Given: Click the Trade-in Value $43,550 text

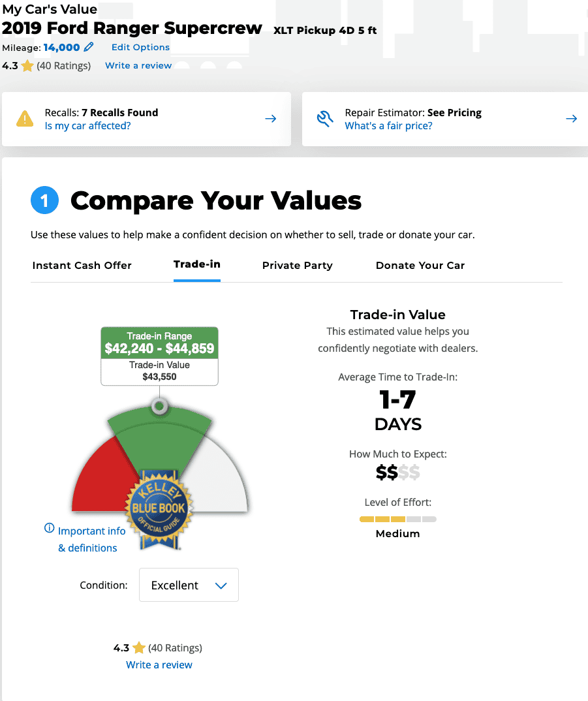Looking at the screenshot, I should tap(160, 371).
